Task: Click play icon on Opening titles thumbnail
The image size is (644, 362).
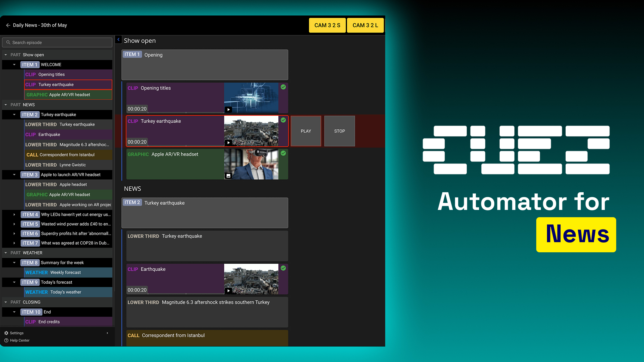Action: point(228,110)
